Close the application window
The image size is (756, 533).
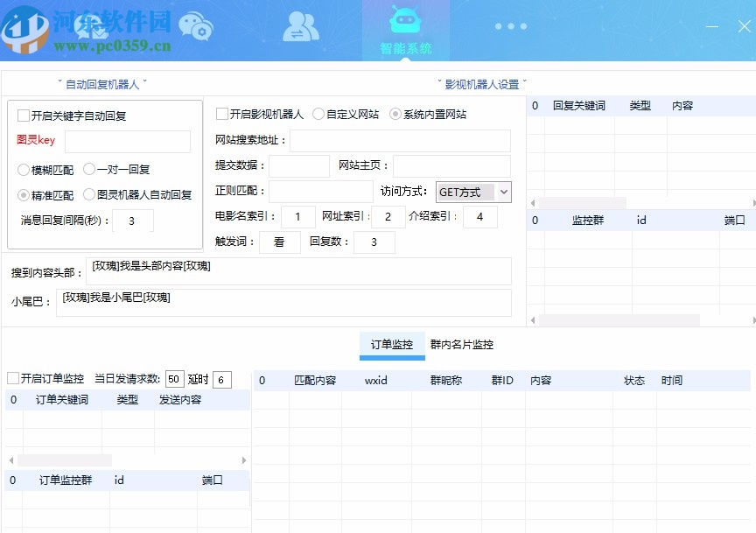tap(745, 26)
